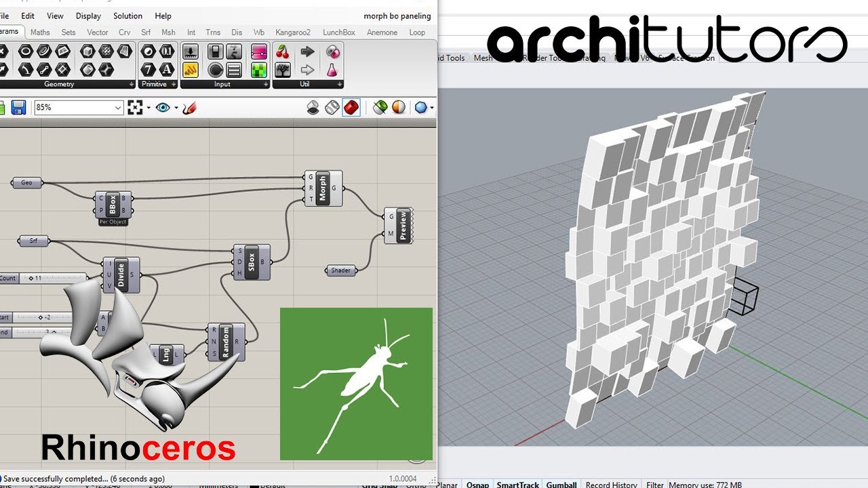This screenshot has height=488, width=868.
Task: Open the arrow beside the mesh quality icon
Action: coord(432,107)
